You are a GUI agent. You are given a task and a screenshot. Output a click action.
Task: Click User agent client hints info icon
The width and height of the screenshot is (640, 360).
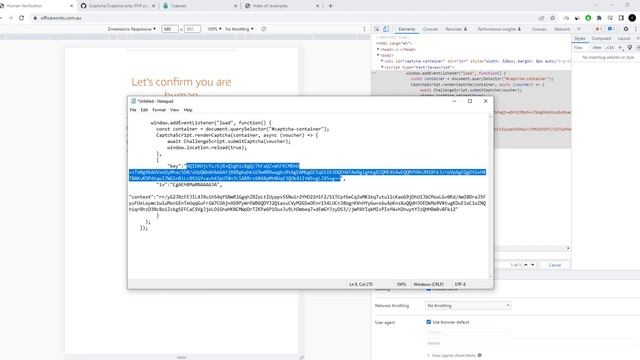tap(480, 356)
